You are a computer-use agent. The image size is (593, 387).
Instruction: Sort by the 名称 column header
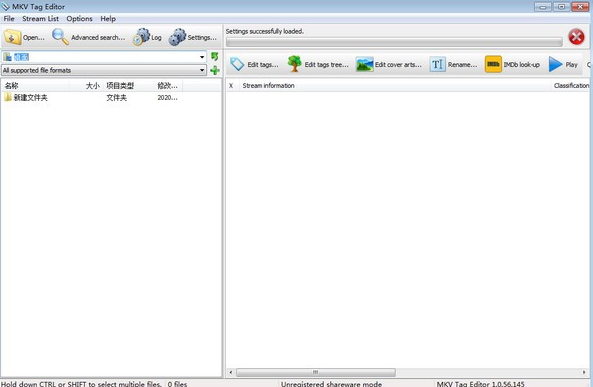(36, 86)
